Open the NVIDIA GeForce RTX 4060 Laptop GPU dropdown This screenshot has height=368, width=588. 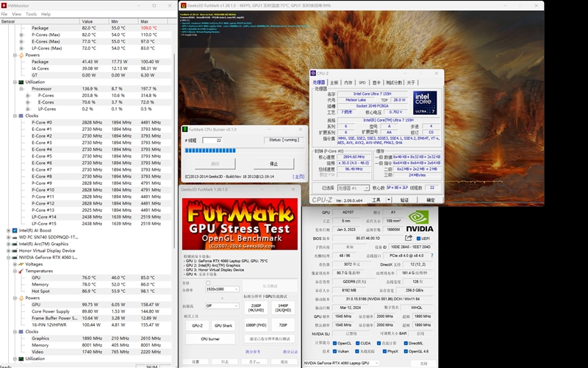[x=341, y=363]
